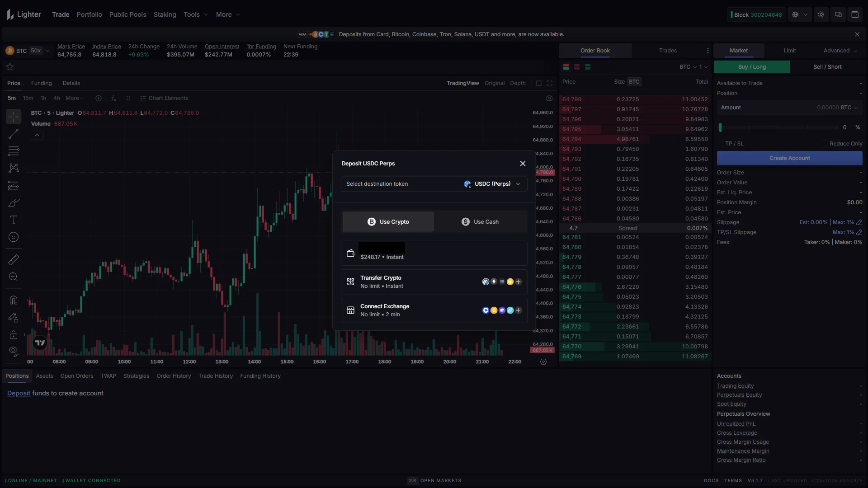Open chart settings gear below the price scale
Viewport: 868px width, 488px height.
click(543, 362)
